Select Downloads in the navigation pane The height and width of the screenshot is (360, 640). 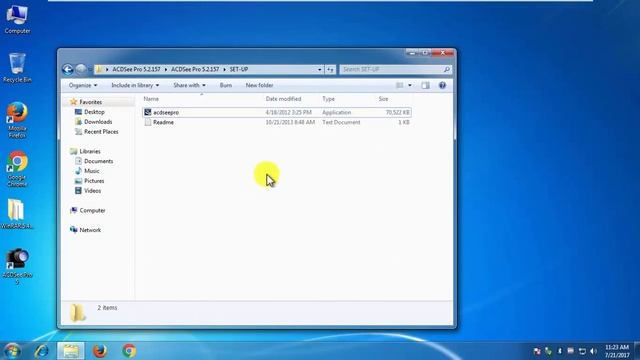[98, 122]
